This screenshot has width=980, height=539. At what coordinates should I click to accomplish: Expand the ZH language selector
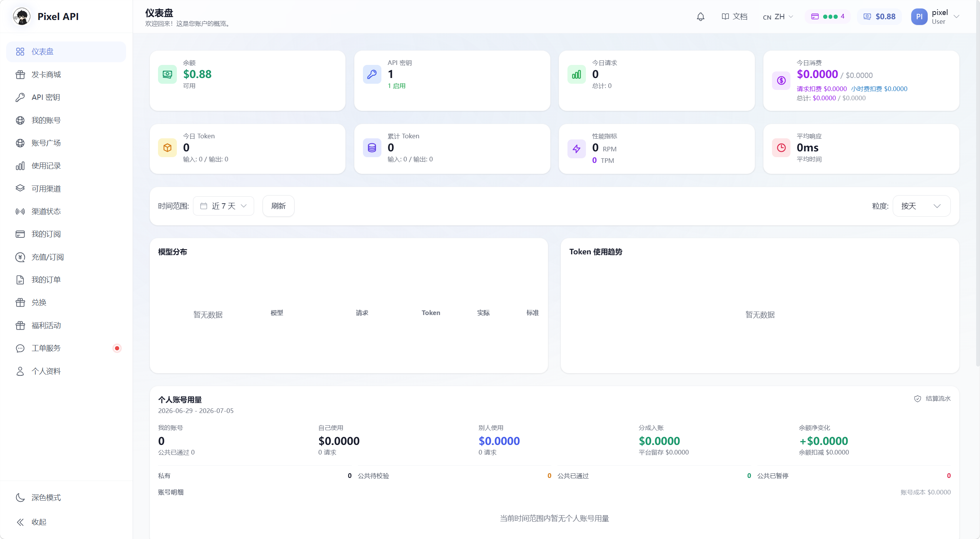point(778,17)
